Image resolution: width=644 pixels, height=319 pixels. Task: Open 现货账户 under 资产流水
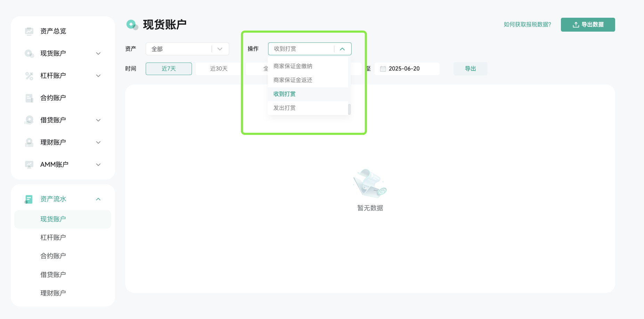point(63,219)
